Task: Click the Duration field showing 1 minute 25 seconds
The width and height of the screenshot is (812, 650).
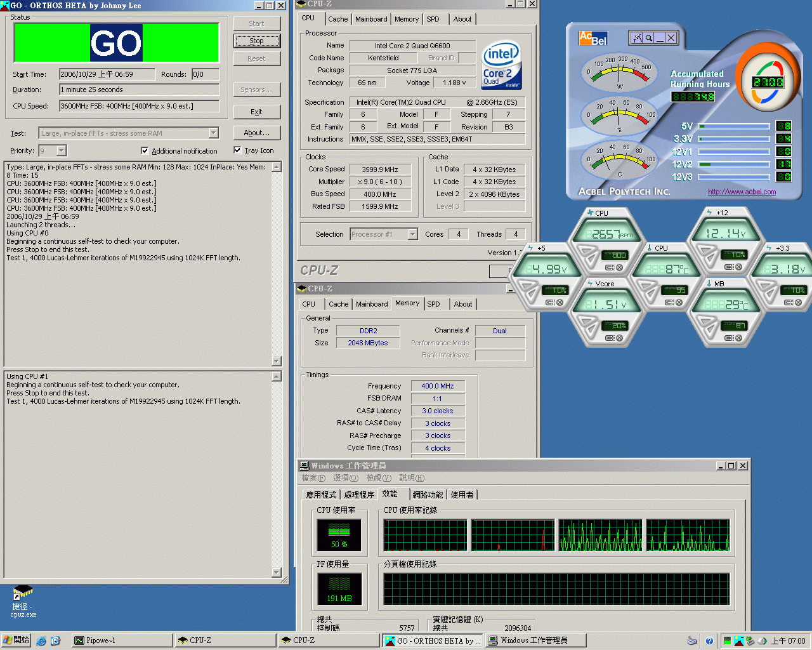Action: [x=140, y=90]
